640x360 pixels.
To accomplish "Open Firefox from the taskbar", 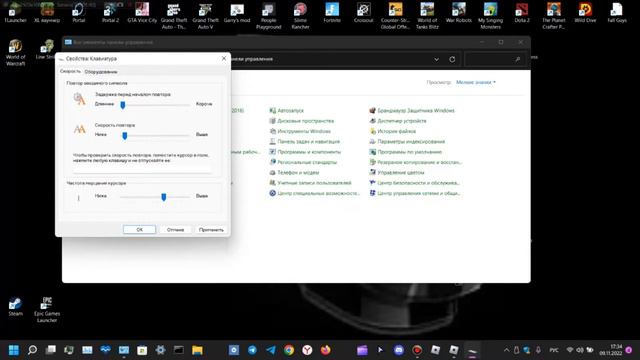I will 325,350.
